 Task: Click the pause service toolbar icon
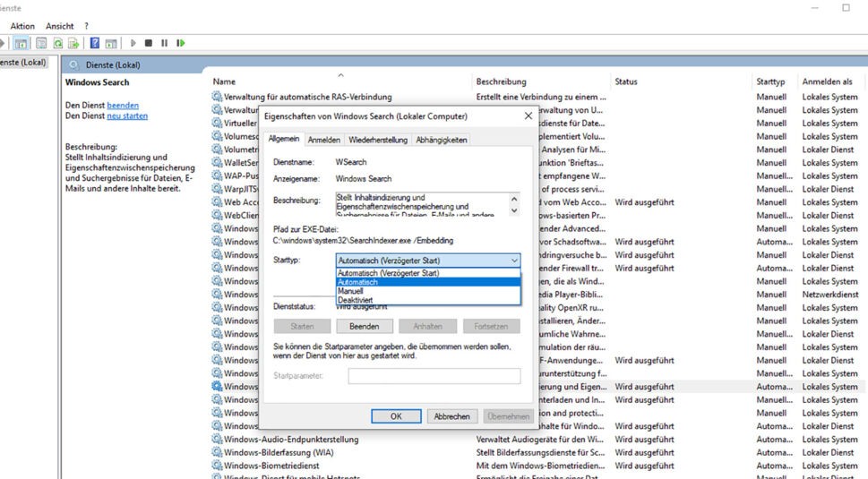(x=165, y=43)
